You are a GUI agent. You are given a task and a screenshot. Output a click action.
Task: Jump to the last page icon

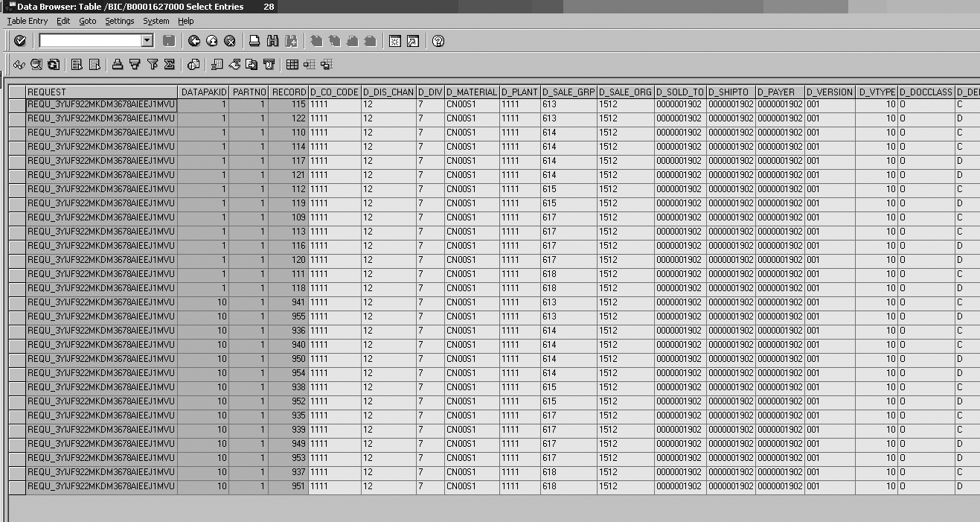(x=370, y=41)
